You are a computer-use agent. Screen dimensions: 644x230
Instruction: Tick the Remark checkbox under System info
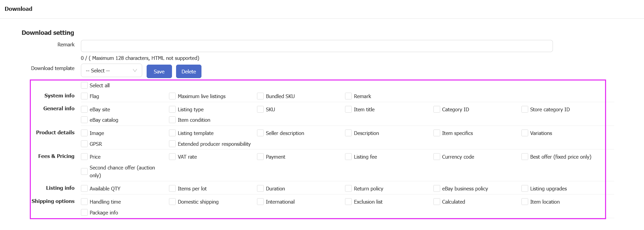tap(348, 96)
